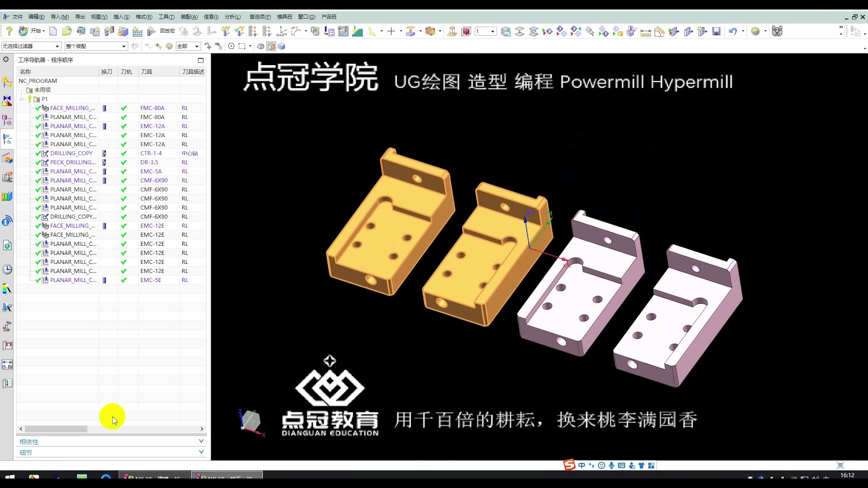Open the 工具(T) menu
Viewport: 868px width, 488px height.
(x=166, y=17)
